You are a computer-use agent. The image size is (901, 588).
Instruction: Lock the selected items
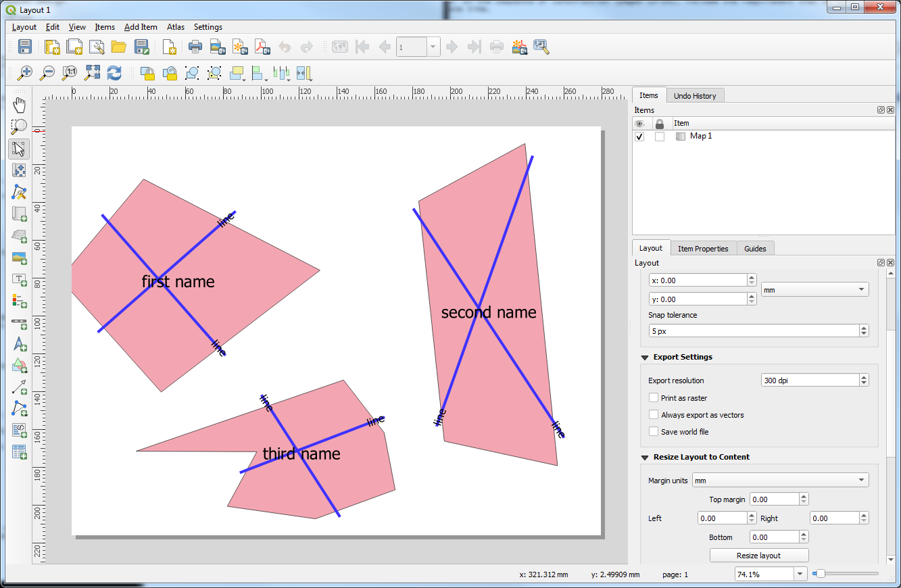(147, 72)
